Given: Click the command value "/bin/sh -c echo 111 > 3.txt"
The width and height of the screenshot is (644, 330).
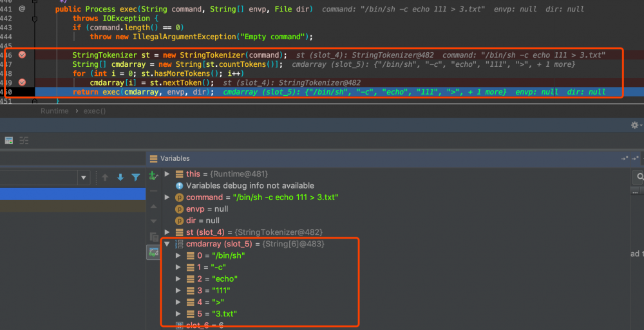Looking at the screenshot, I should [x=285, y=197].
